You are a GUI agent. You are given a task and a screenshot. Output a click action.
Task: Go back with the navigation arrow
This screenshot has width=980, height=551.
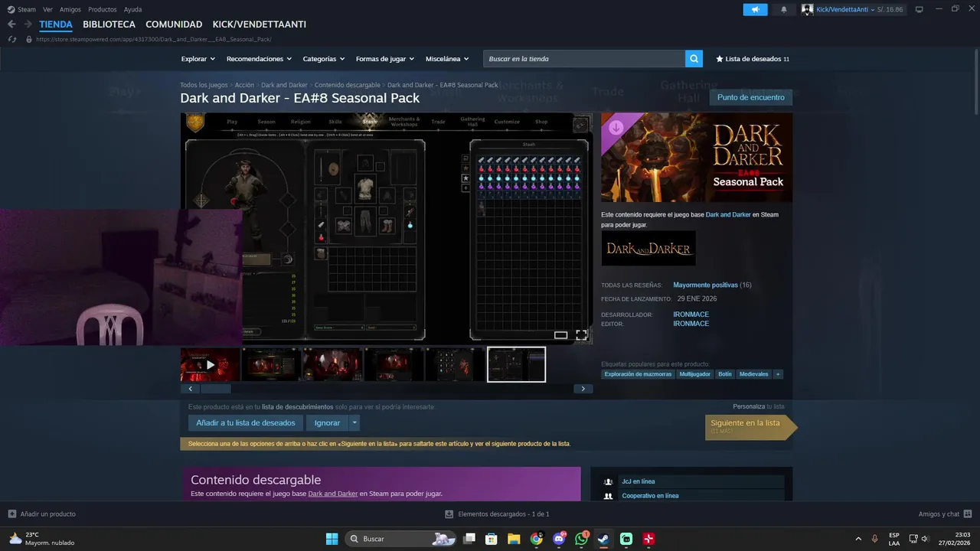coord(11,24)
